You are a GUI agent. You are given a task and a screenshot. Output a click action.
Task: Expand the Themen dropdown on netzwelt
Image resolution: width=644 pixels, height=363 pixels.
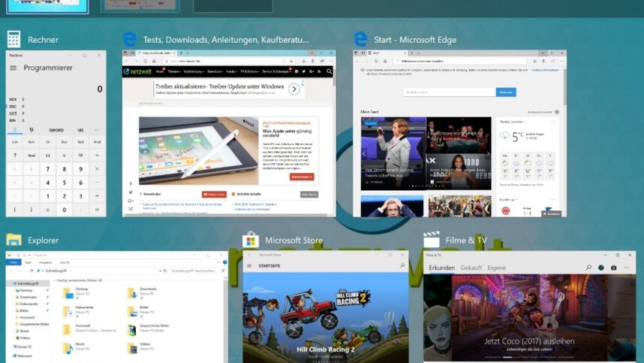173,71
